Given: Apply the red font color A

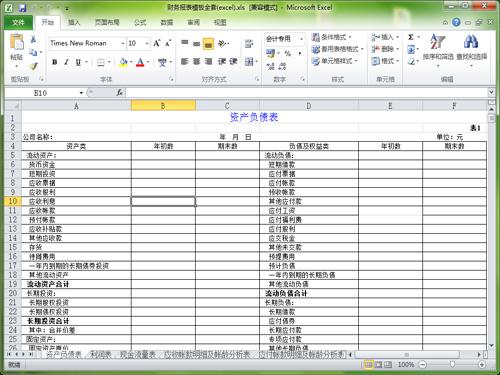Looking at the screenshot, I should [x=140, y=62].
